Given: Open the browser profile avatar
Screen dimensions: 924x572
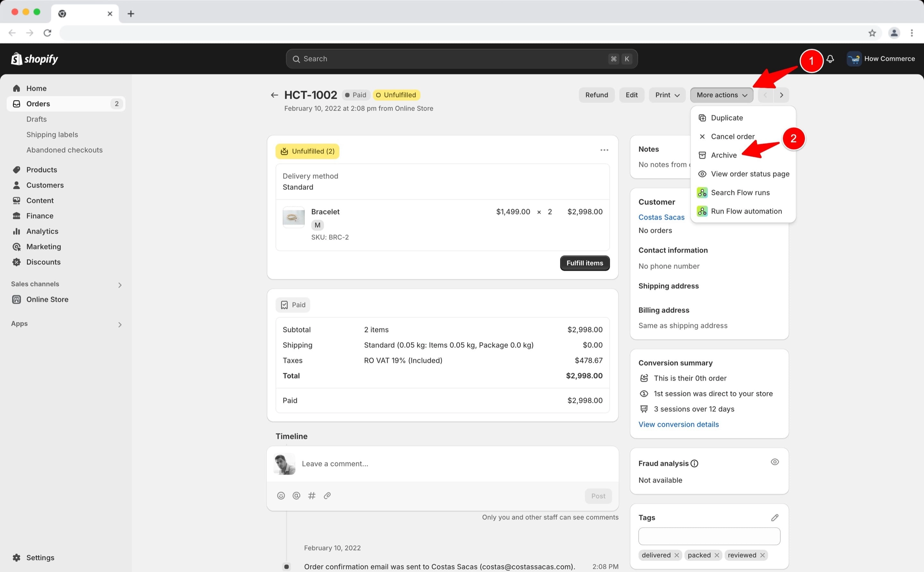Looking at the screenshot, I should [x=894, y=33].
